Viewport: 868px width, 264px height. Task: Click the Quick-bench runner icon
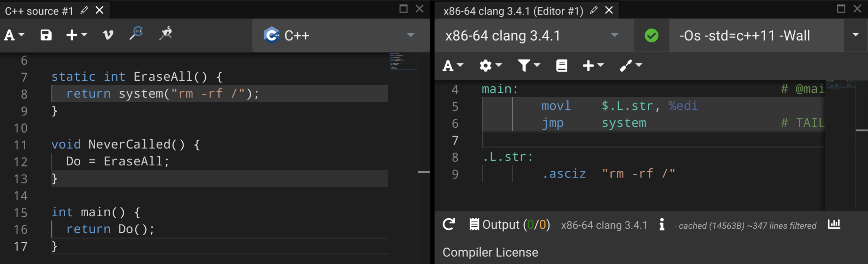point(166,33)
